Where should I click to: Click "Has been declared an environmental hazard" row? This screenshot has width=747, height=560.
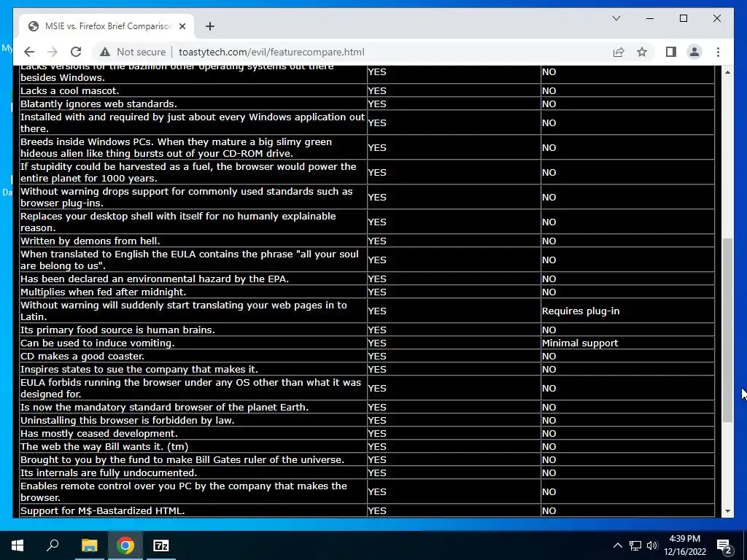[155, 279]
